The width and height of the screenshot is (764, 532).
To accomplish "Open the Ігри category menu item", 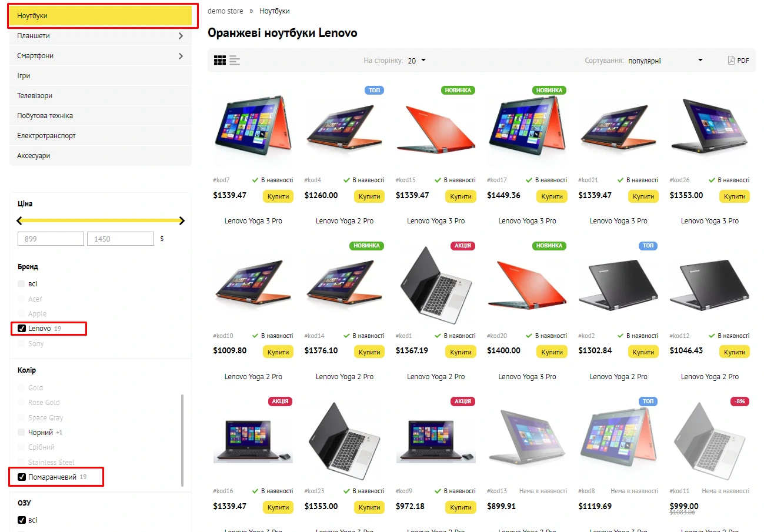I will 101,76.
